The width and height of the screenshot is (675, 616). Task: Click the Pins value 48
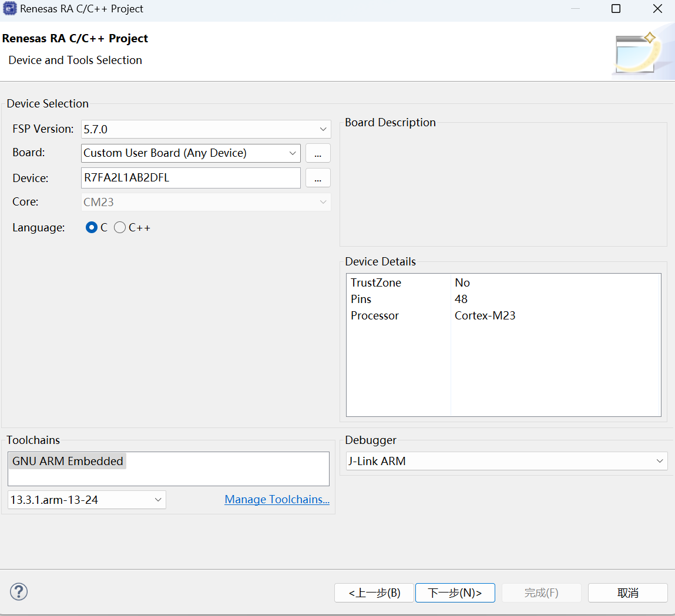click(461, 299)
